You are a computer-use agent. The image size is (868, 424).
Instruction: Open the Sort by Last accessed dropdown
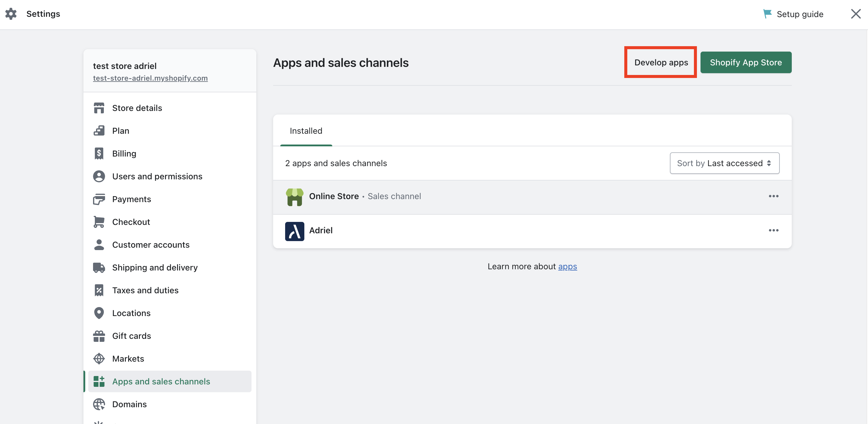click(725, 163)
